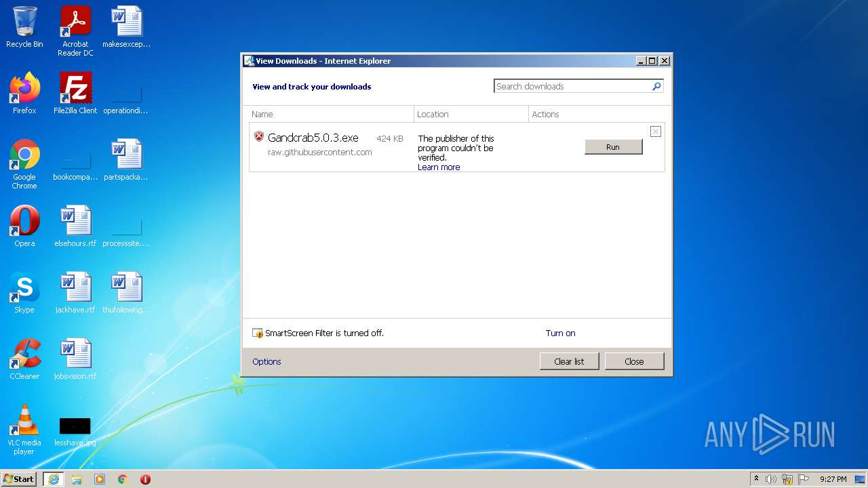Click the red shield warning icon

pos(259,137)
